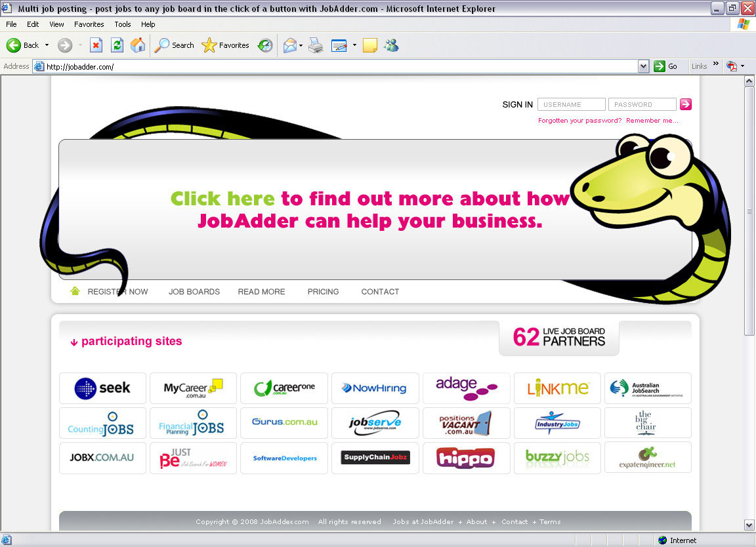Viewport: 756px width, 547px height.
Task: Focus the USERNAME input field
Action: [x=572, y=104]
